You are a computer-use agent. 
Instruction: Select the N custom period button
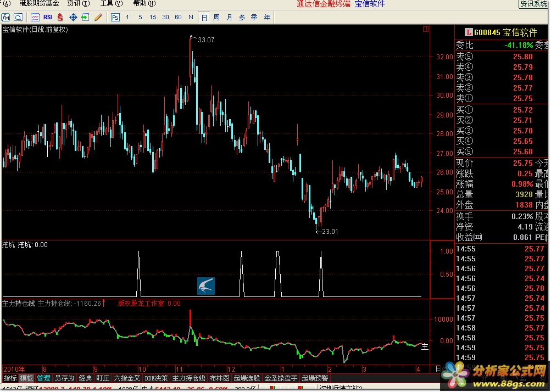[191, 17]
